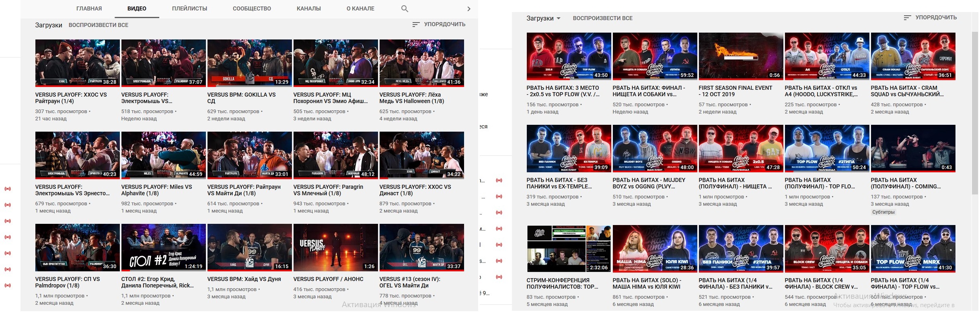The height and width of the screenshot is (314, 980).
Task: Open the Лёха Медь VS Halloween thumbnail
Action: pos(422,63)
